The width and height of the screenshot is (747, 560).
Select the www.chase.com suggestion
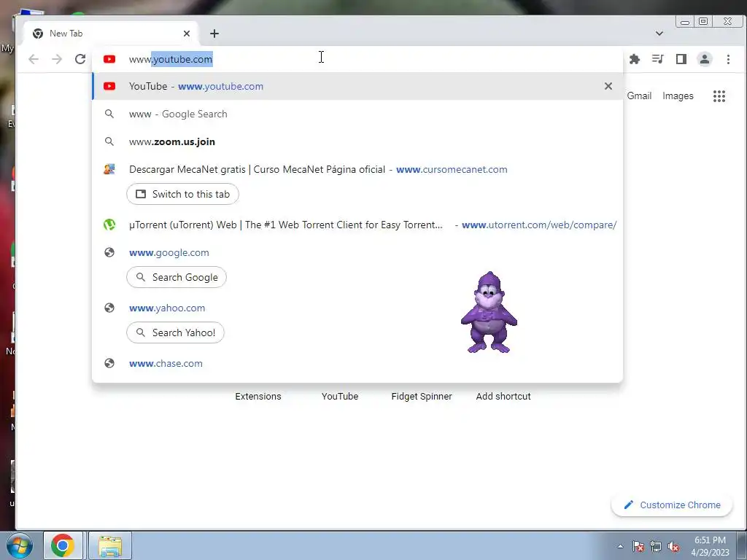[357, 363]
